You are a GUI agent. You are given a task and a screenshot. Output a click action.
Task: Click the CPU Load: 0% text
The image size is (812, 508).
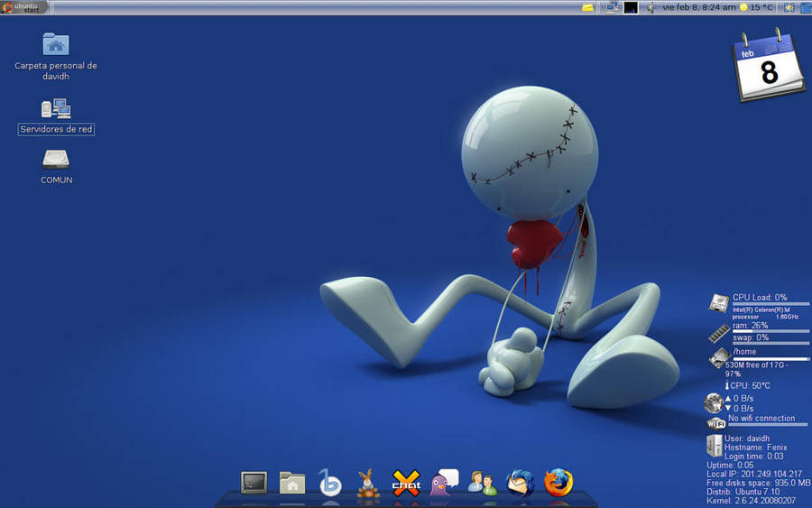pyautogui.click(x=760, y=297)
